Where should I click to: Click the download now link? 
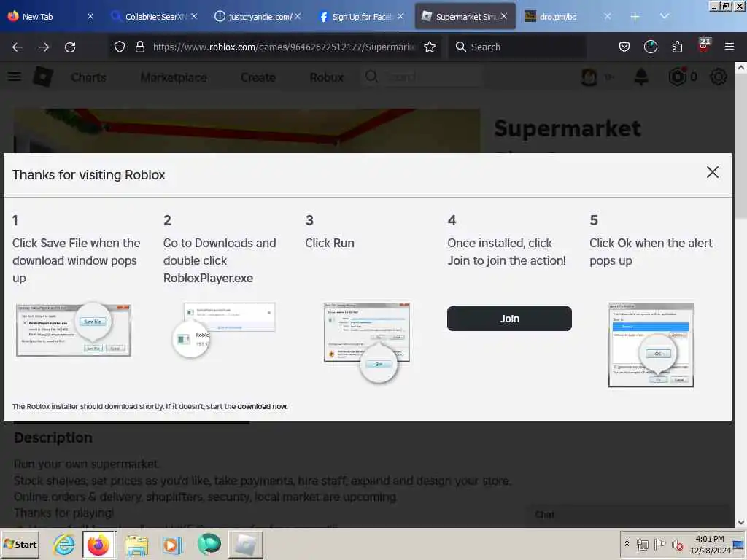(262, 406)
